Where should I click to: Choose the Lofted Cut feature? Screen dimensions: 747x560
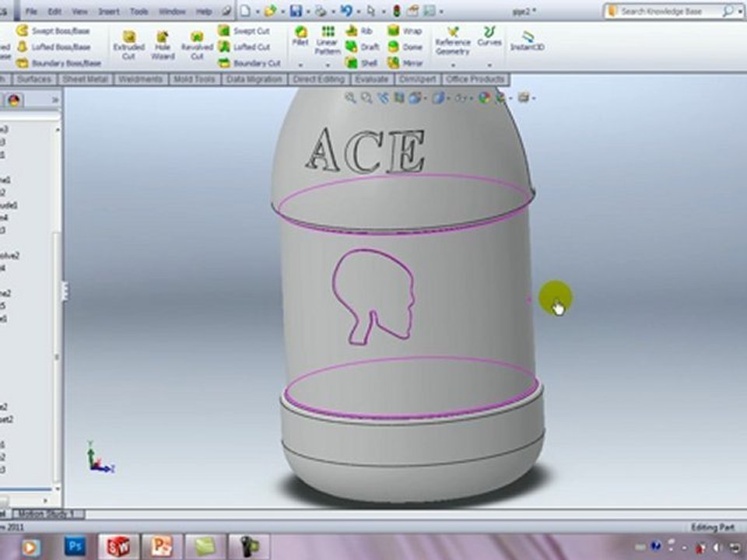coord(244,47)
